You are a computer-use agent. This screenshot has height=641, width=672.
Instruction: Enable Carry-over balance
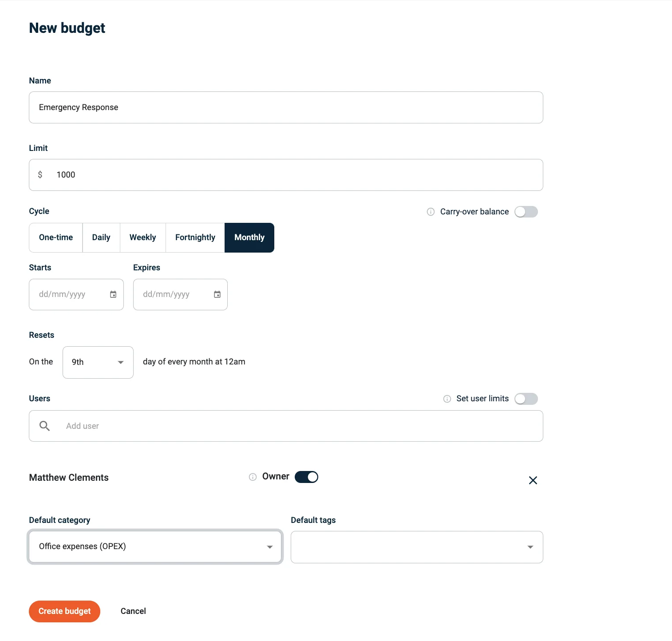pyautogui.click(x=526, y=212)
